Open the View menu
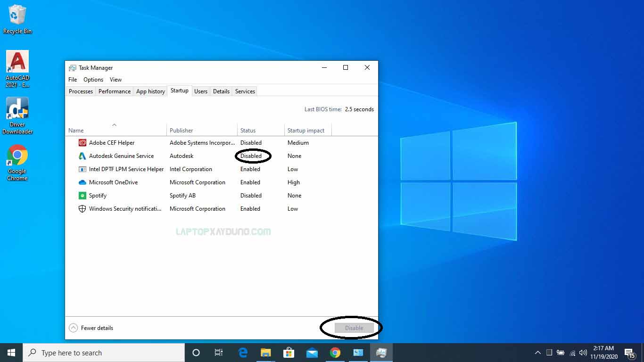Screen dimensions: 644x362 [x=116, y=80]
